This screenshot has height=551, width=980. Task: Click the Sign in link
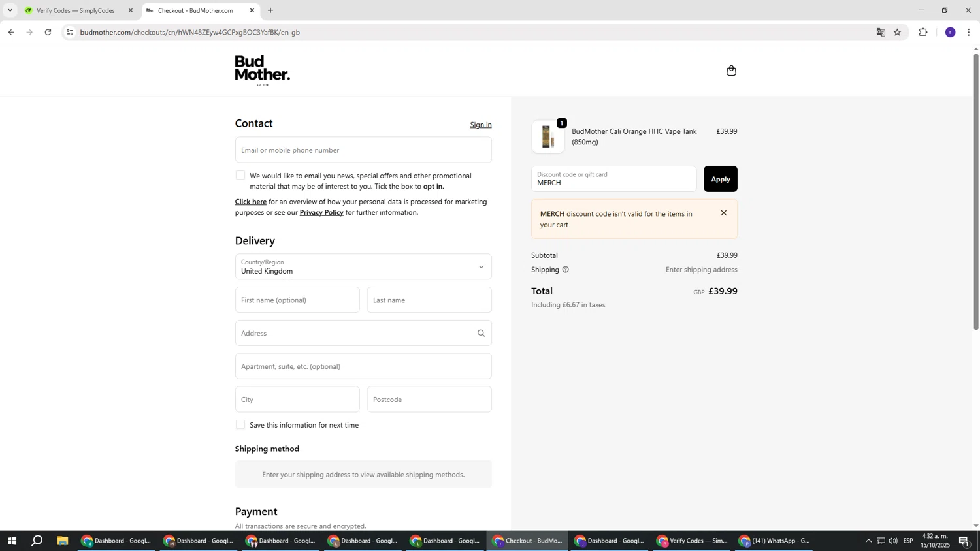(x=481, y=125)
